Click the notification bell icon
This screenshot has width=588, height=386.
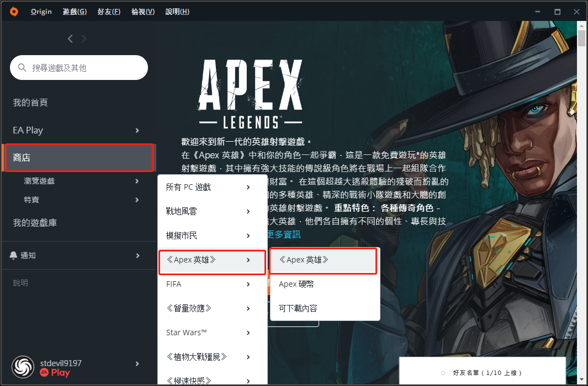coord(13,255)
